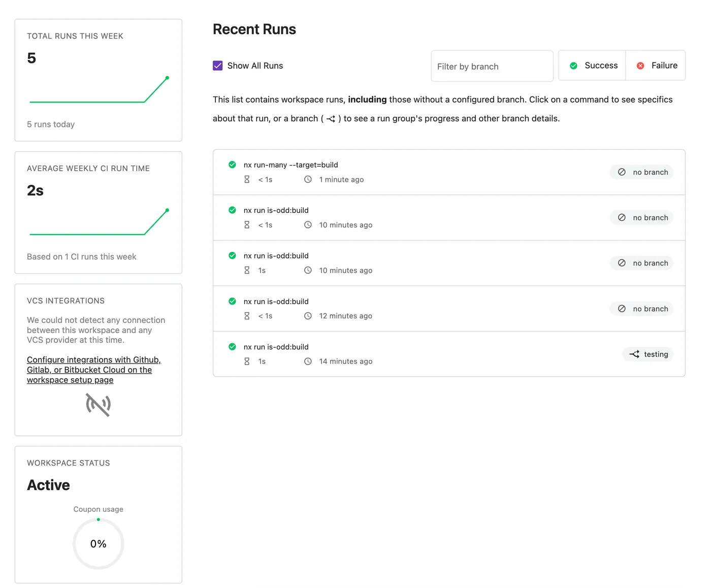
Task: Filter runs by Success status
Action: 593,66
